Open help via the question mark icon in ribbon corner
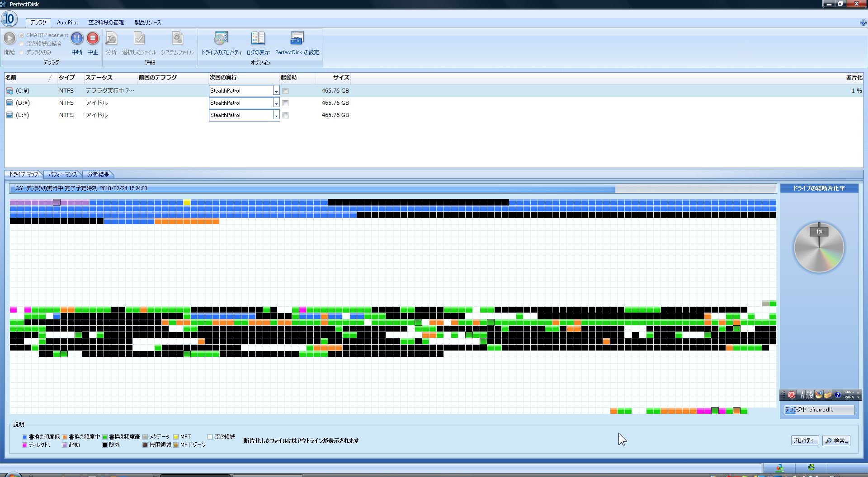The width and height of the screenshot is (868, 477). point(863,23)
